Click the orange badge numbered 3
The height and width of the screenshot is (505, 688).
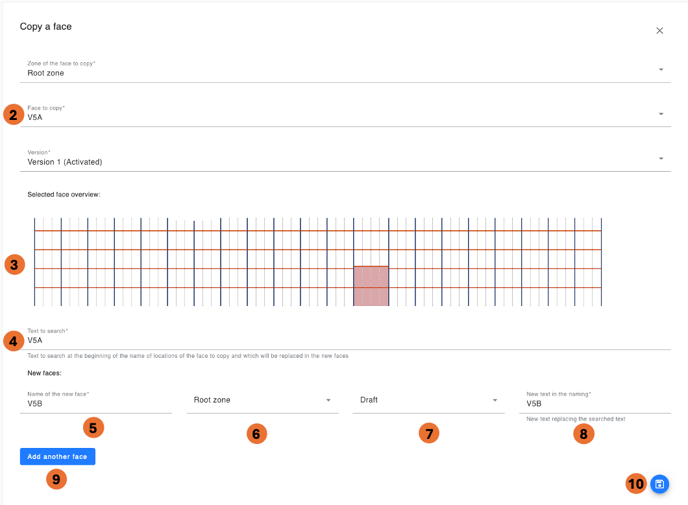[14, 265]
